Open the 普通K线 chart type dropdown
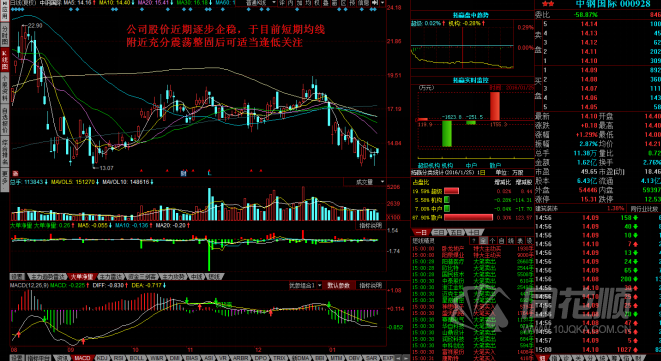 pyautogui.click(x=257, y=3)
